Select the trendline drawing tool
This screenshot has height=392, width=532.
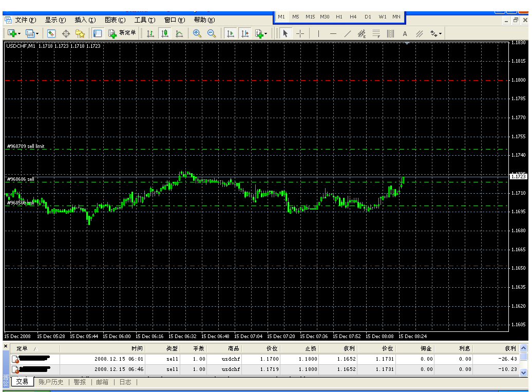tap(347, 34)
